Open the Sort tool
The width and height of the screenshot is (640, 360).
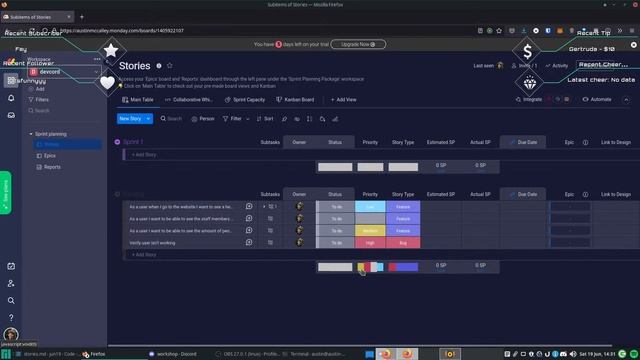tap(265, 119)
